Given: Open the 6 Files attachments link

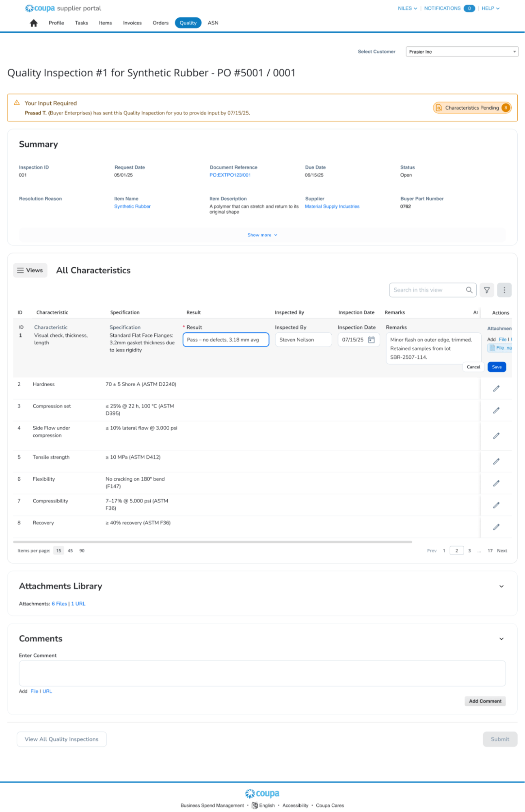Looking at the screenshot, I should pyautogui.click(x=59, y=604).
